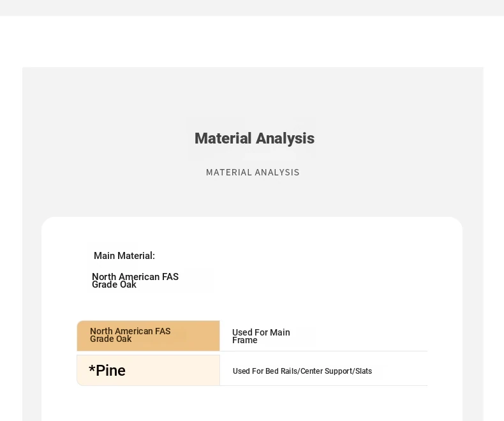The height and width of the screenshot is (421, 504).
Task: Click the bold Material Analysis heading
Action: [x=255, y=138]
